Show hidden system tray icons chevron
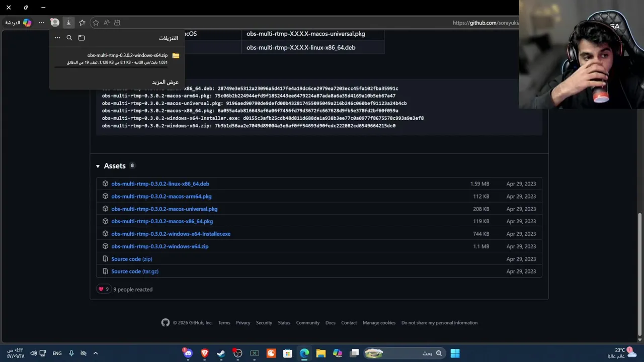This screenshot has width=644, height=362. click(96, 353)
